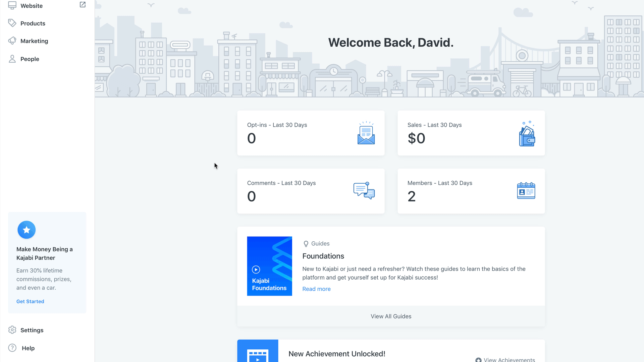
Task: Click the Help question mark icon
Action: (12, 348)
